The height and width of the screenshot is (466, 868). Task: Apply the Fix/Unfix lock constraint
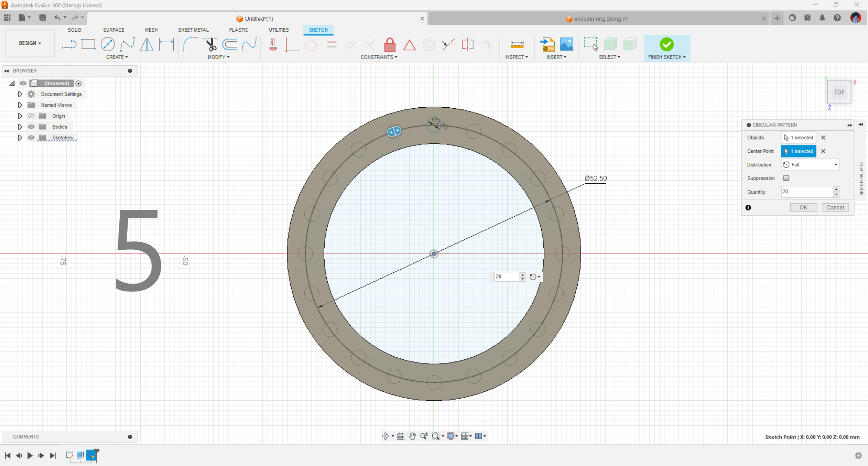[390, 44]
